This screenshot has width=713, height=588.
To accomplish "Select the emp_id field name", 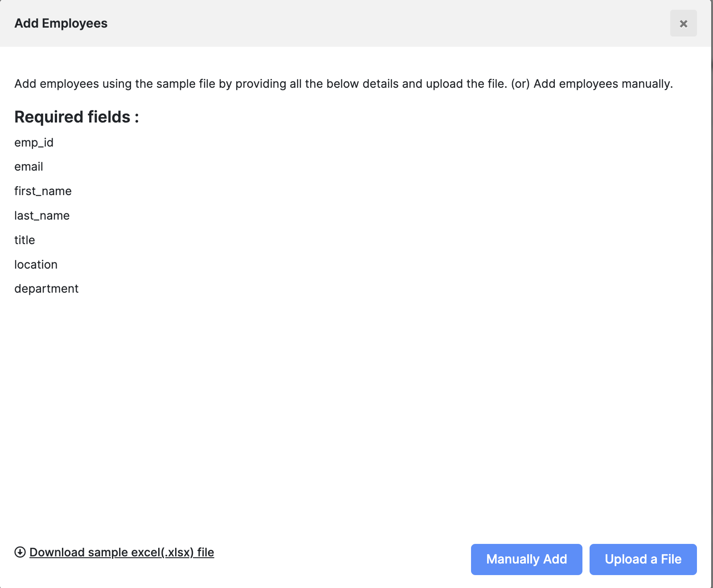I will pyautogui.click(x=34, y=143).
